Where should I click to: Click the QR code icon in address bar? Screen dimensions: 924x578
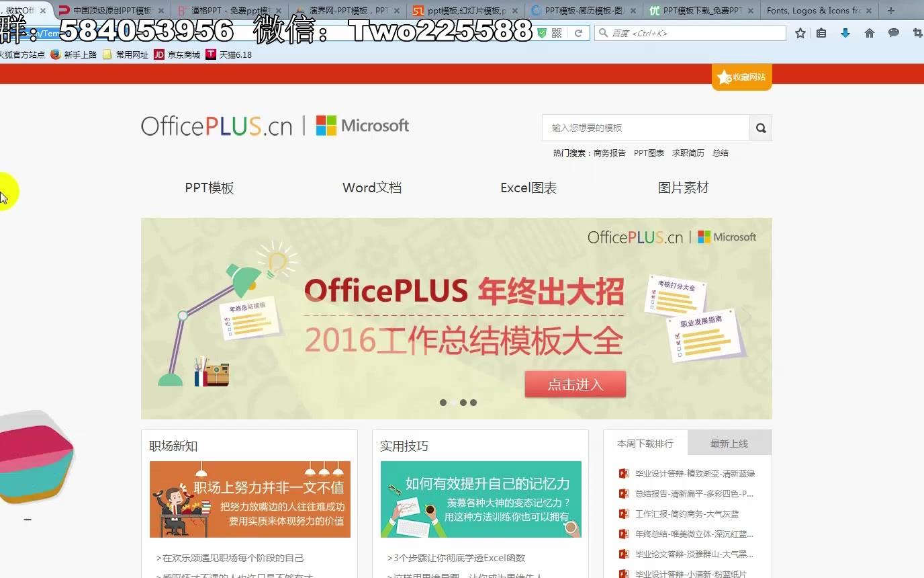pos(557,33)
